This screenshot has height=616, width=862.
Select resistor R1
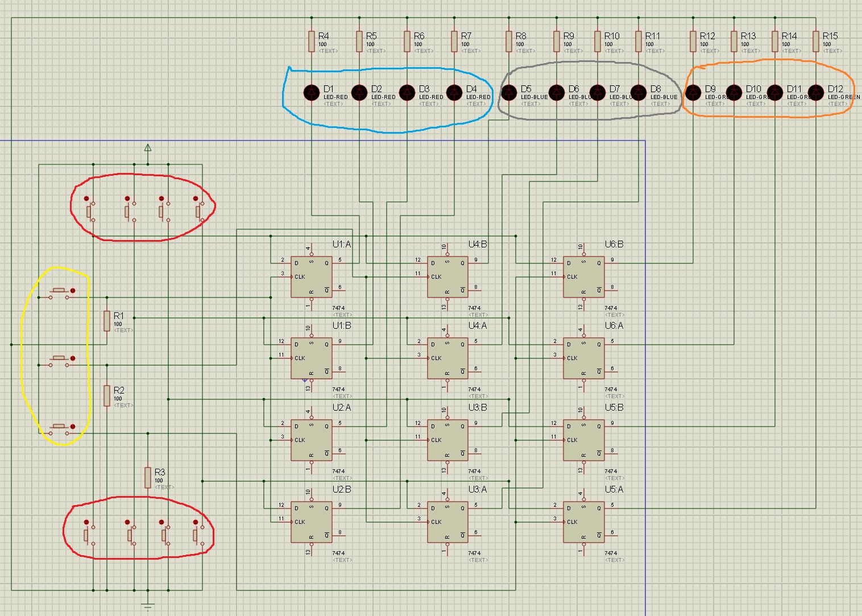[x=107, y=321]
